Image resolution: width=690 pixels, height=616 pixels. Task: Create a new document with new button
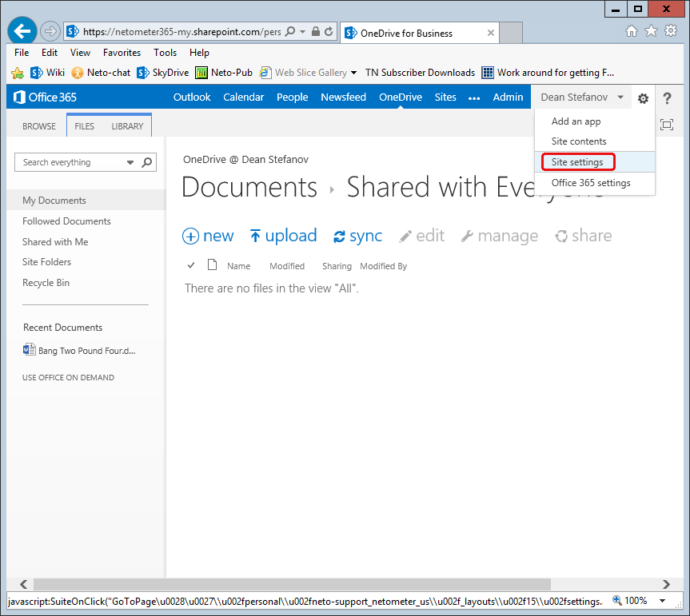tap(208, 236)
